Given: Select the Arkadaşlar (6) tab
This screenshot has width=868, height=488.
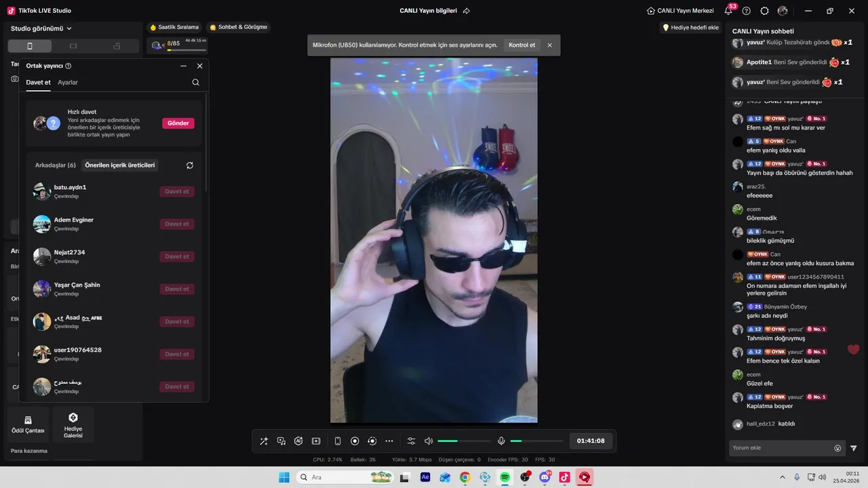Looking at the screenshot, I should click(56, 165).
